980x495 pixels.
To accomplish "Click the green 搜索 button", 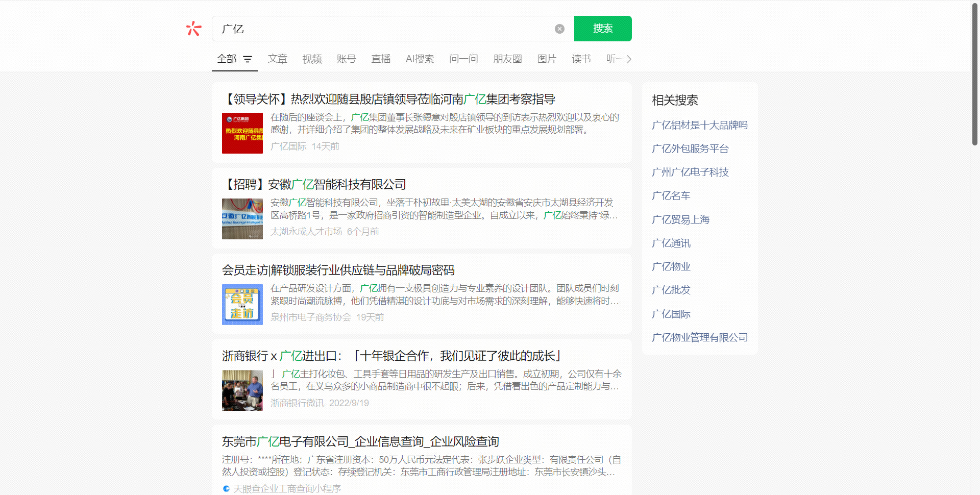I will click(603, 29).
